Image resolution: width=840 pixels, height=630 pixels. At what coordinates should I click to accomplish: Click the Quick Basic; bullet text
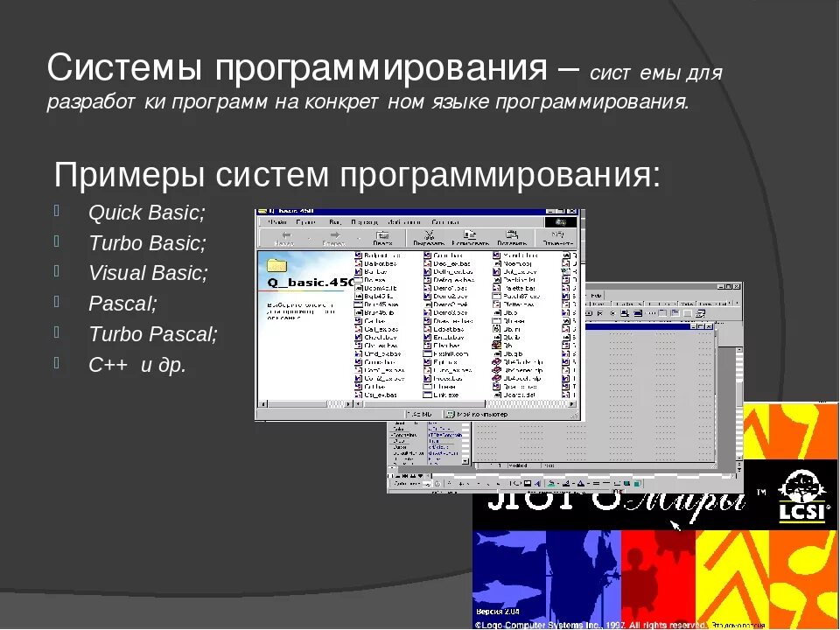point(147,213)
